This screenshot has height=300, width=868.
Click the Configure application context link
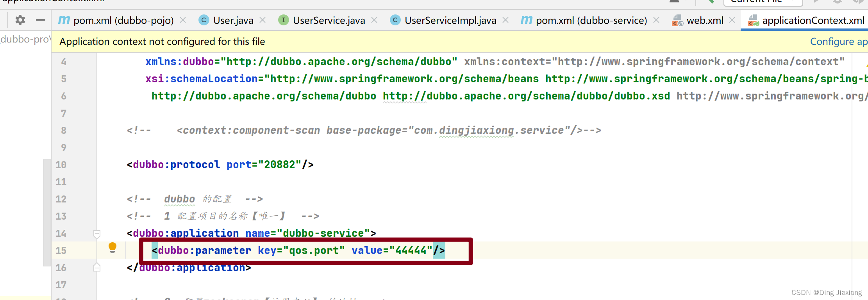pos(839,41)
